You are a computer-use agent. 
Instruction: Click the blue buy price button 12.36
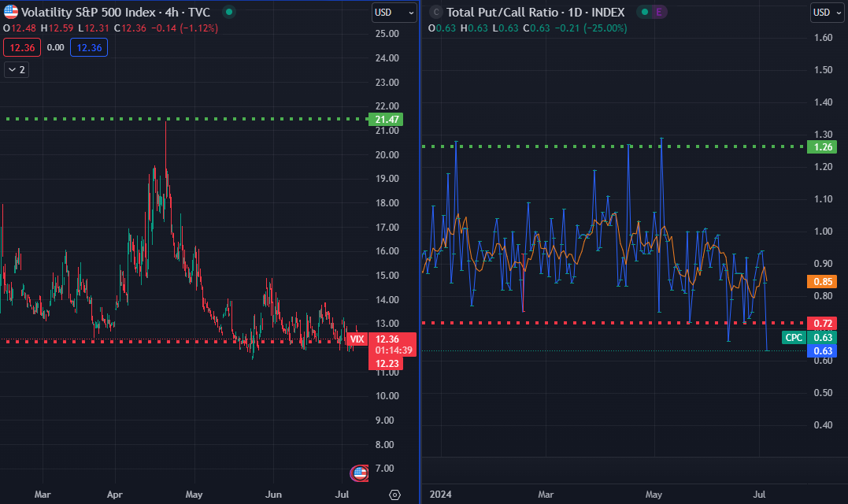point(89,47)
